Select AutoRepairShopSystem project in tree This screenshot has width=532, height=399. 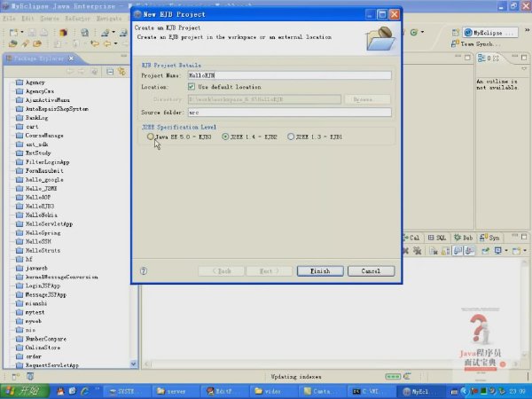[x=52, y=108]
